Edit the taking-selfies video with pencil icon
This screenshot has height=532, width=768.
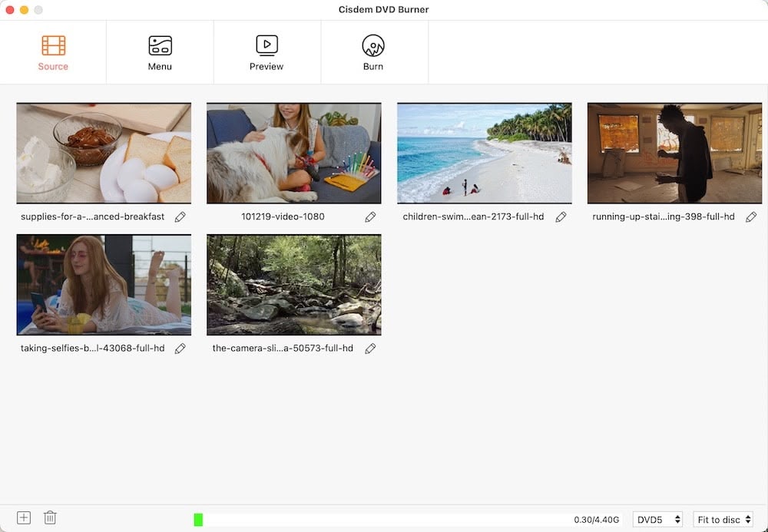180,349
